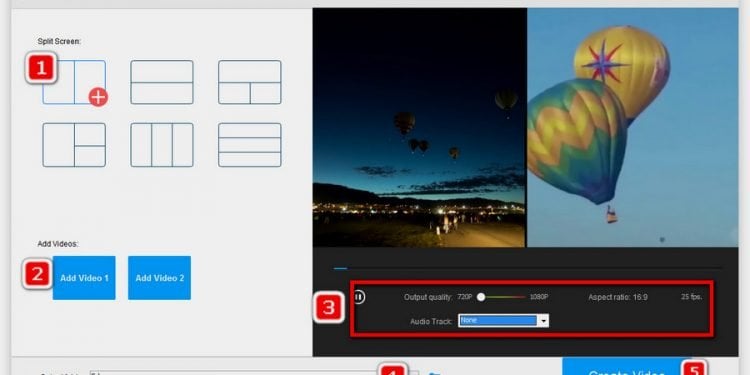This screenshot has width=750, height=375.
Task: Click the right colorful balloons video preview
Action: tap(632, 127)
